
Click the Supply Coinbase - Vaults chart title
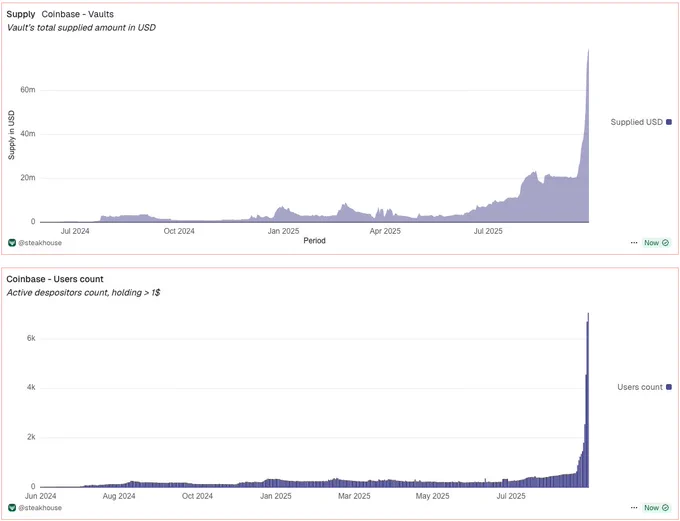tap(60, 14)
